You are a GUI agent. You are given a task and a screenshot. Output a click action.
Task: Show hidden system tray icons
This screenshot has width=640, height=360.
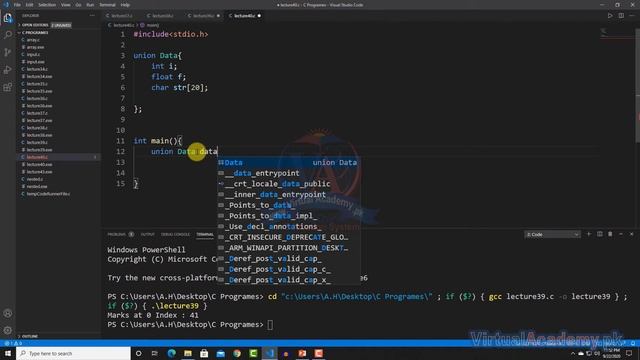tap(573, 353)
